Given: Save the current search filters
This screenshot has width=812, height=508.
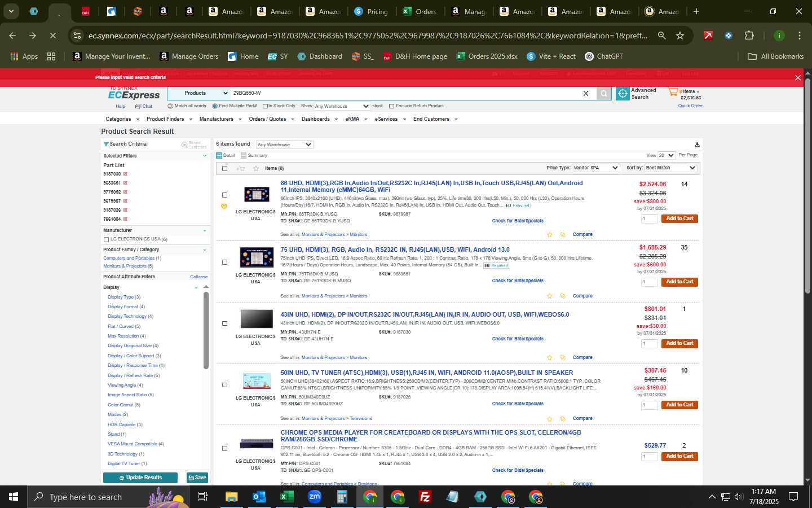Looking at the screenshot, I should (x=197, y=478).
